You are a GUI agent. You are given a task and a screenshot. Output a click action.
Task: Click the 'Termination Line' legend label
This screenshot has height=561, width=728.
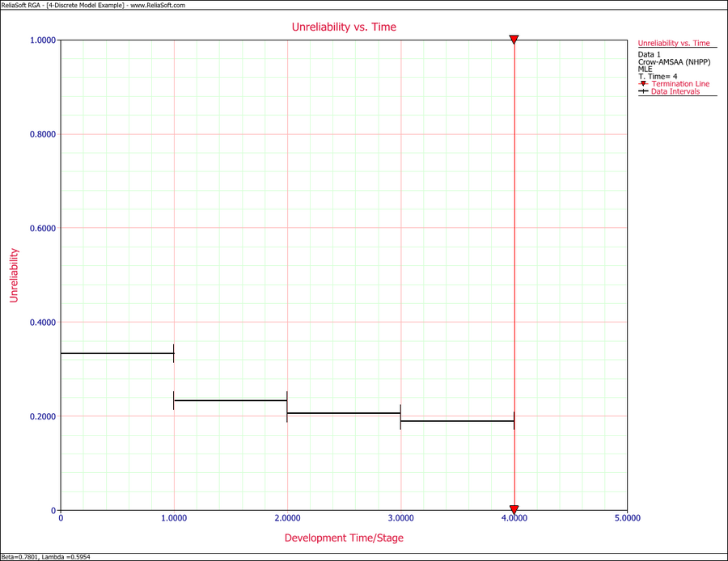click(x=680, y=84)
